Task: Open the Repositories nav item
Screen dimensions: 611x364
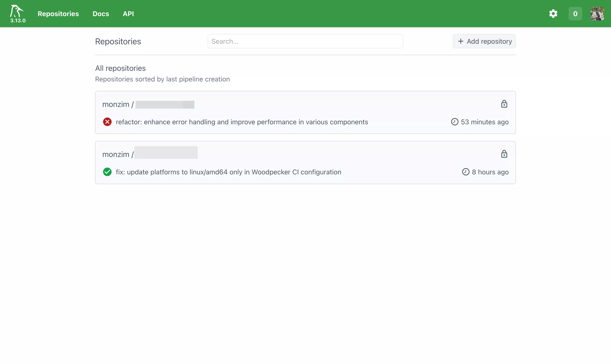Action: 58,14
